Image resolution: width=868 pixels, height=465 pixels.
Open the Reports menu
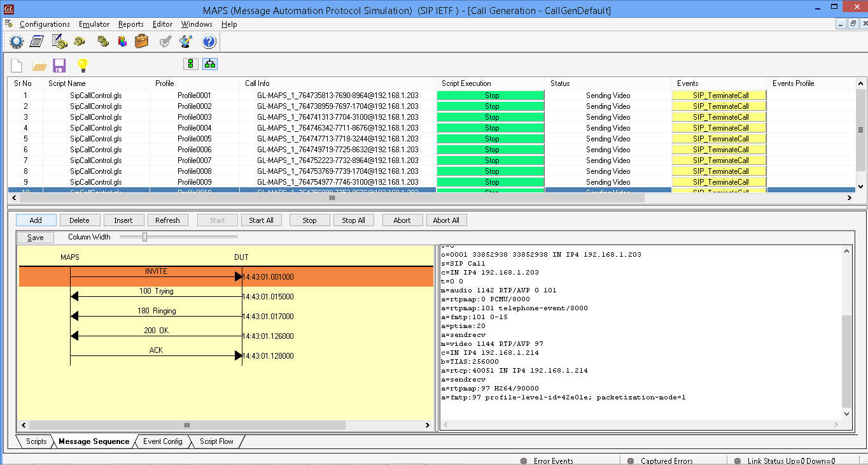tap(130, 24)
